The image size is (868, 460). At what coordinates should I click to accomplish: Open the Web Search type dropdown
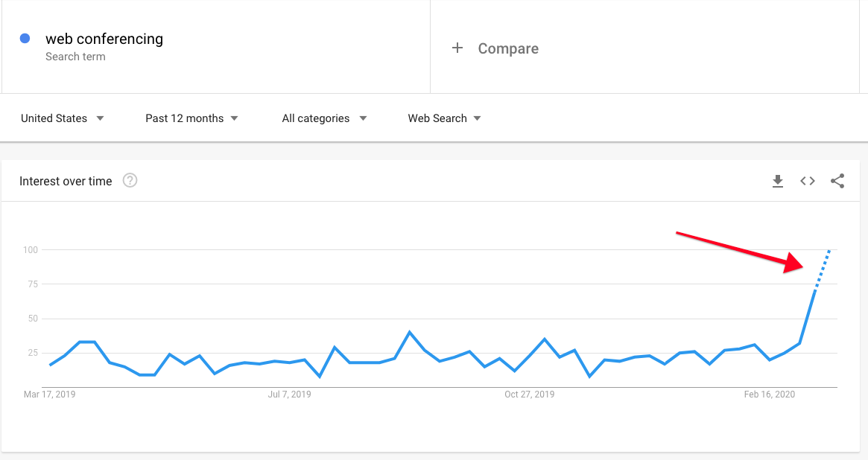(x=445, y=118)
